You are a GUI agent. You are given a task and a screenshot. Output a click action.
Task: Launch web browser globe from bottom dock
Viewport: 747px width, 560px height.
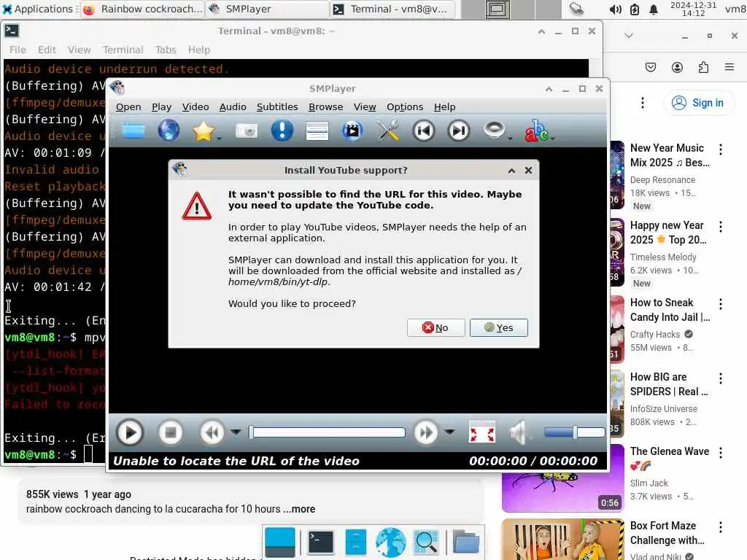pyautogui.click(x=391, y=542)
